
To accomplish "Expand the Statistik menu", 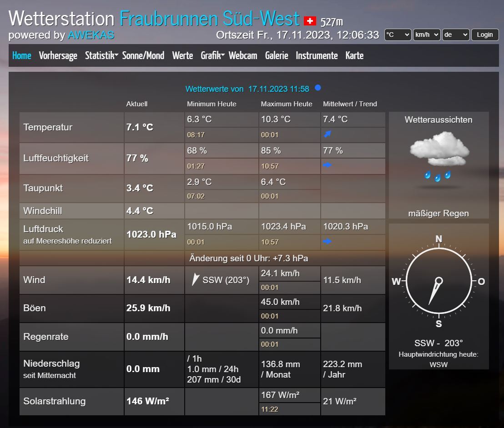I will pyautogui.click(x=101, y=55).
